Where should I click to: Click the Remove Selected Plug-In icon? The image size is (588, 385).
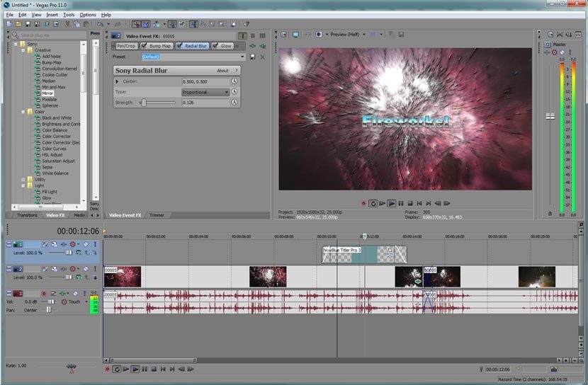[x=263, y=46]
